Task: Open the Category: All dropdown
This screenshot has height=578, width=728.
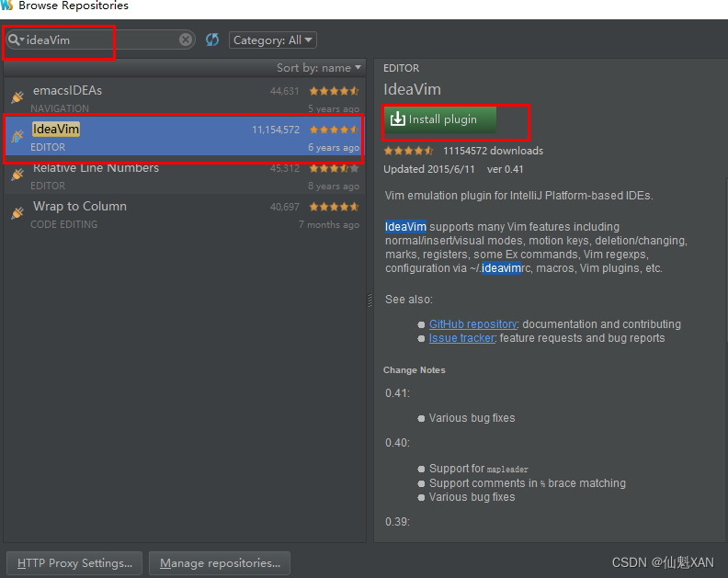Action: pyautogui.click(x=272, y=40)
